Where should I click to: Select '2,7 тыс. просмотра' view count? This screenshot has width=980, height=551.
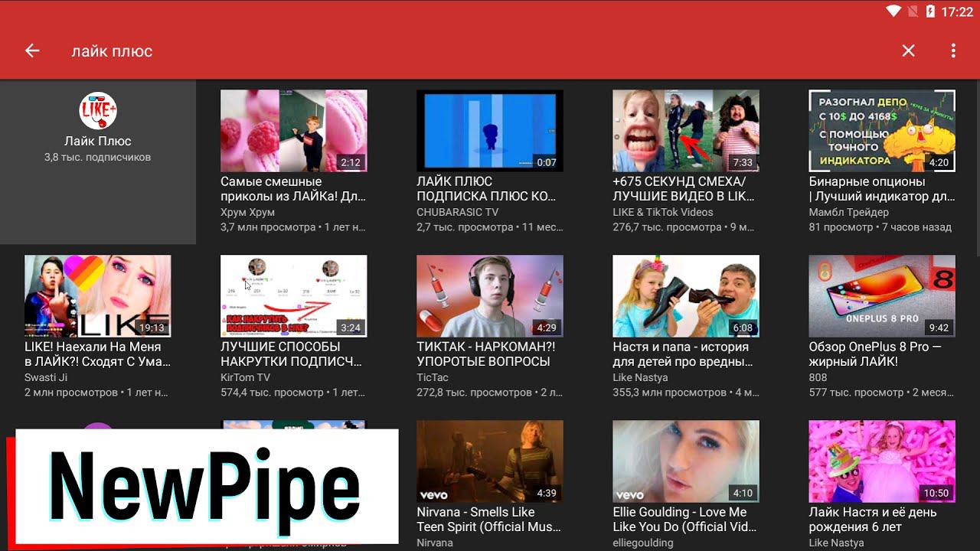[x=465, y=227]
